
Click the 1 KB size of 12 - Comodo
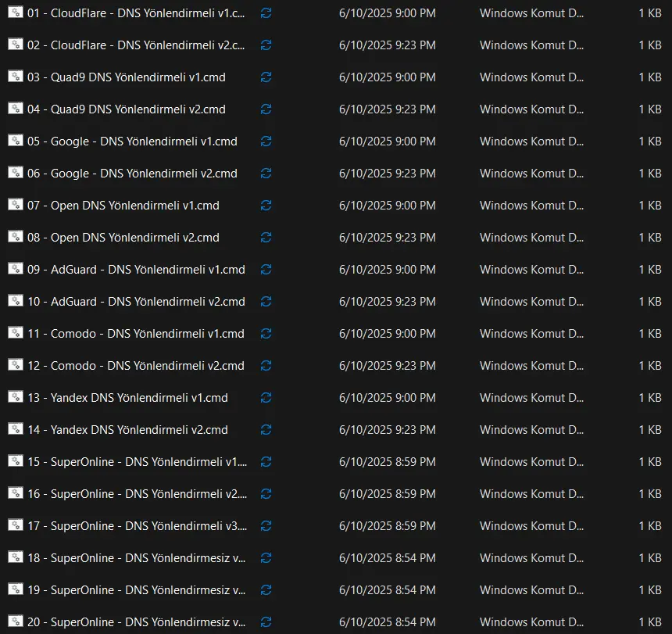[x=650, y=366]
